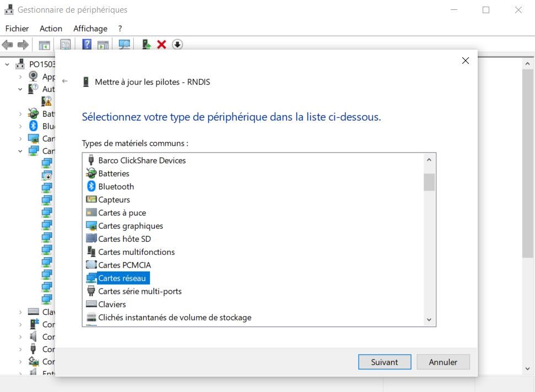Click the Batteries icon in list

(x=91, y=173)
